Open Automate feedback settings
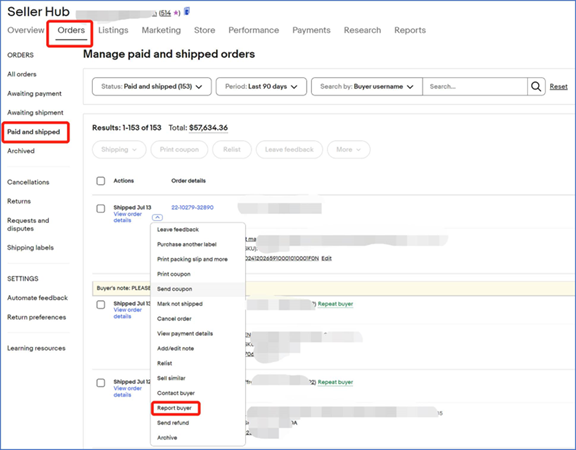Viewport: 576px width, 450px height. click(37, 298)
